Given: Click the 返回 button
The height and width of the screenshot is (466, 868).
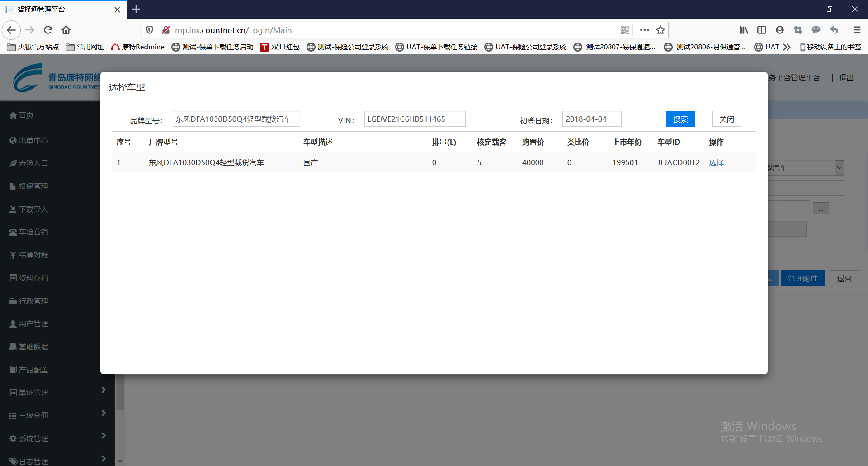Looking at the screenshot, I should point(844,278).
